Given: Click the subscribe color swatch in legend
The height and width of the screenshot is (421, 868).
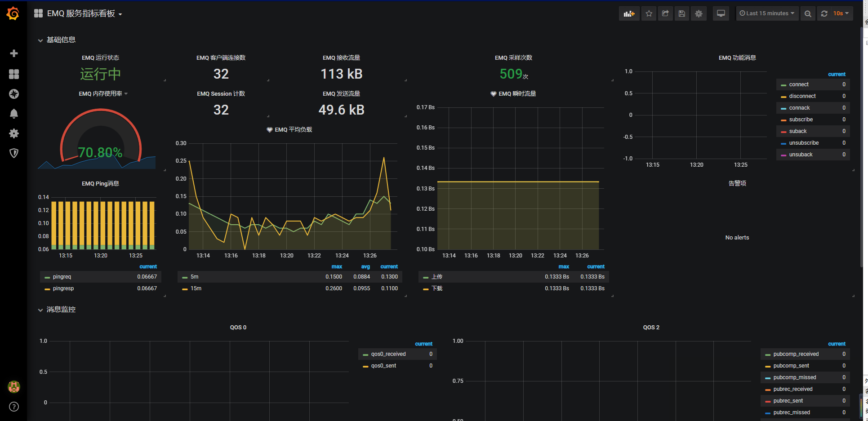Looking at the screenshot, I should (783, 120).
